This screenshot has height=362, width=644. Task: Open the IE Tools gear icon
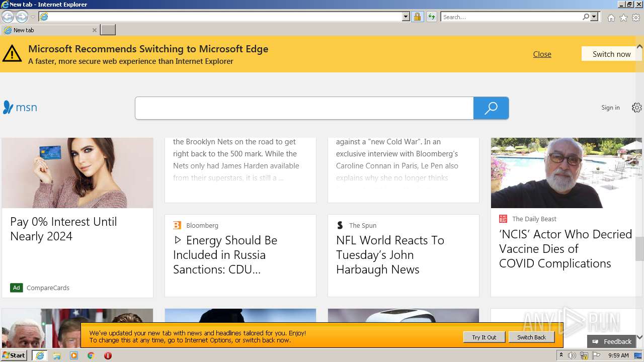tap(636, 18)
